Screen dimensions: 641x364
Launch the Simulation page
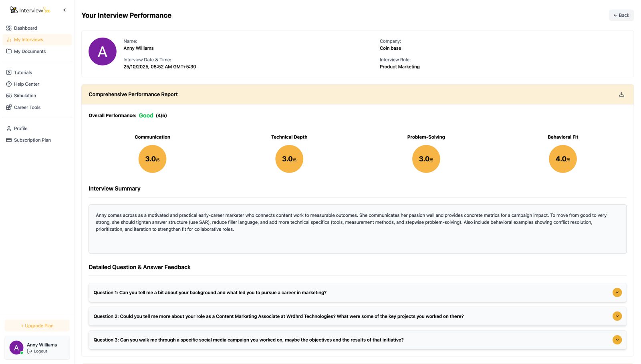(25, 96)
